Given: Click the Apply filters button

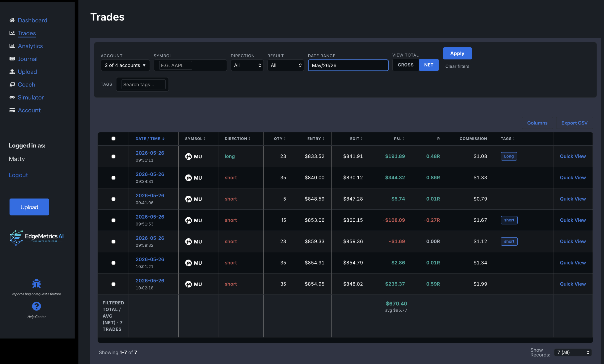Looking at the screenshot, I should point(457,53).
